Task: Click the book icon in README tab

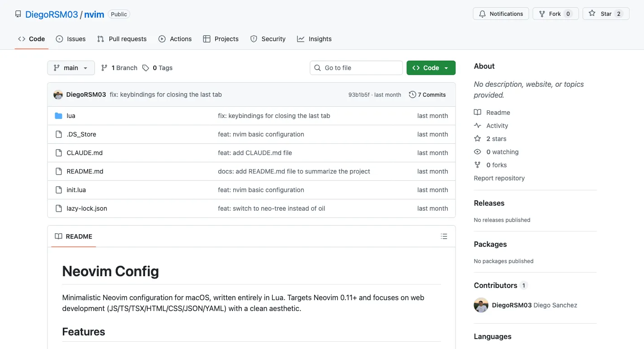Action: tap(58, 236)
